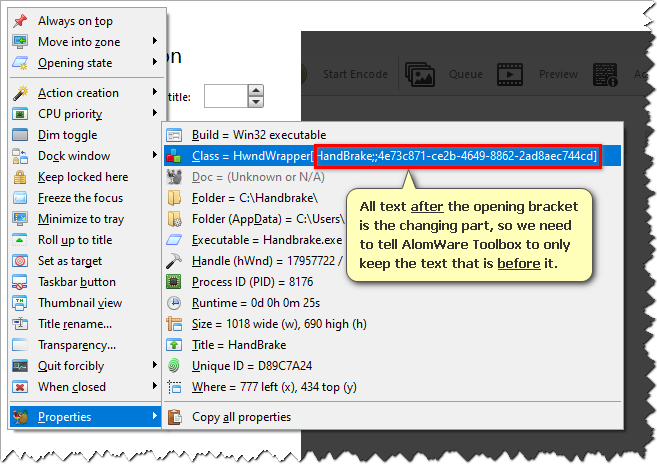
Task: Click Copy all properties
Action: 241,417
